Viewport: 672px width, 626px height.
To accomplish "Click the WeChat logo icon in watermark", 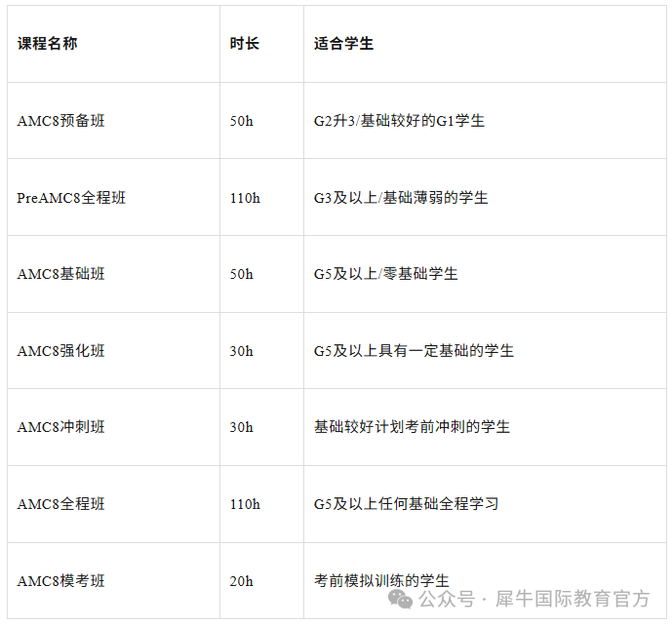I will (400, 599).
